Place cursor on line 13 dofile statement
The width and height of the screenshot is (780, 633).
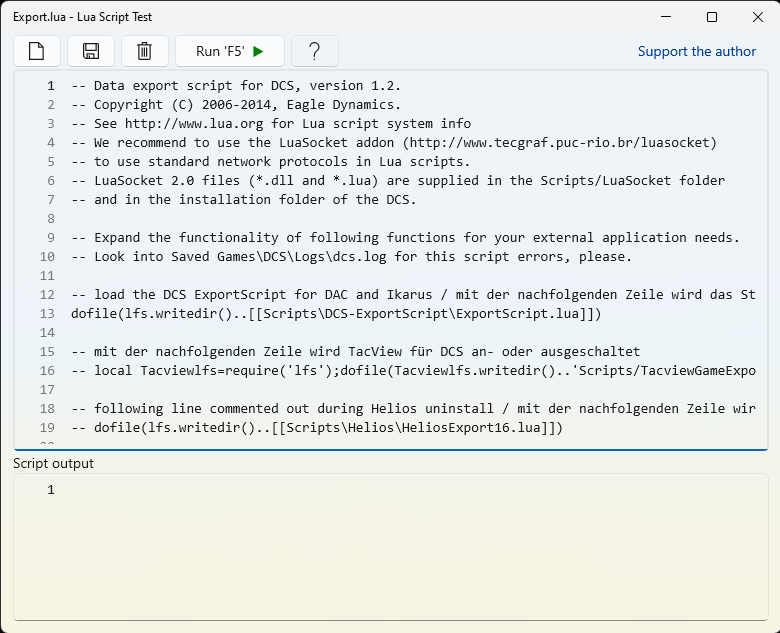[336, 314]
